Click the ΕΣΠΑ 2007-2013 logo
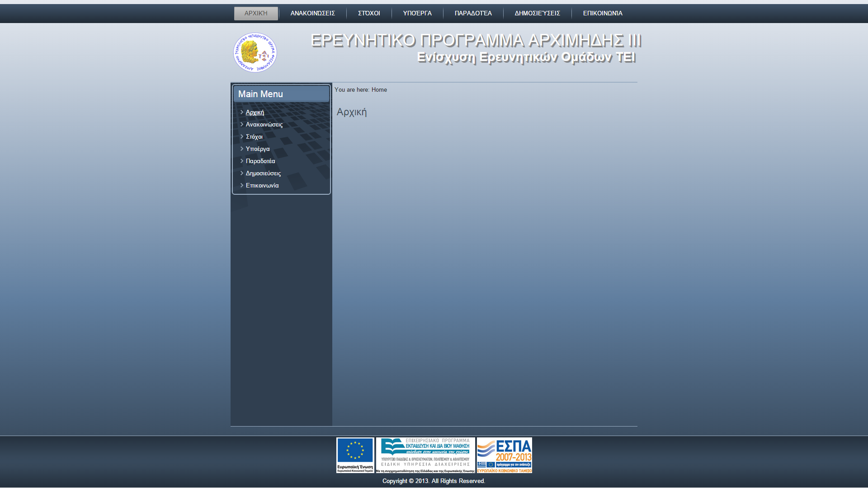The width and height of the screenshot is (868, 488). (x=504, y=455)
